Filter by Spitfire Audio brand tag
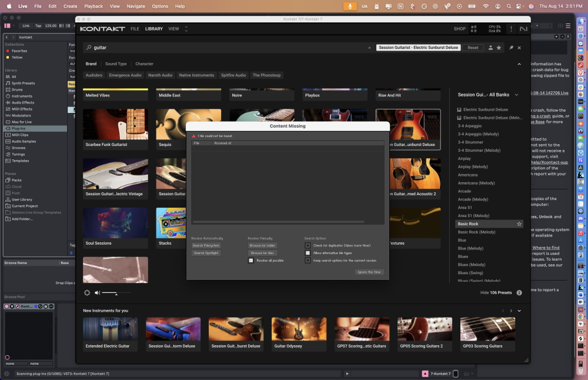588x380 pixels. pos(233,75)
